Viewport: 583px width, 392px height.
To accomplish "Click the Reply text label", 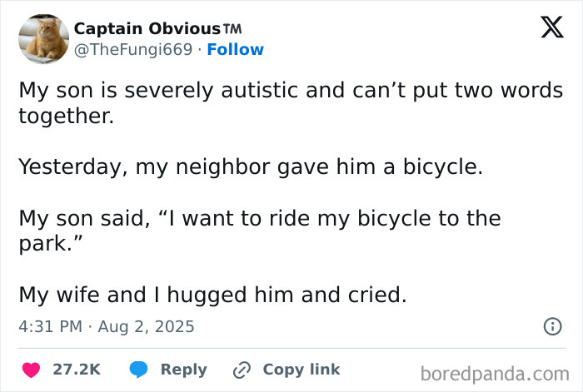I will [183, 370].
